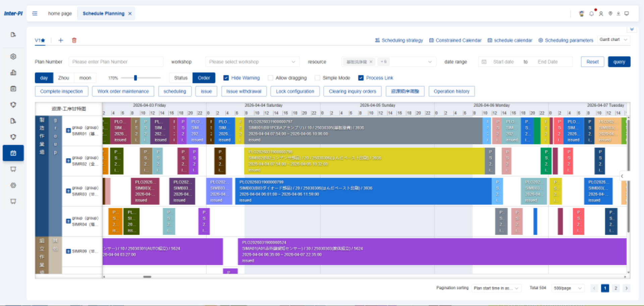Click the diamond theme icon in the header

click(x=610, y=13)
